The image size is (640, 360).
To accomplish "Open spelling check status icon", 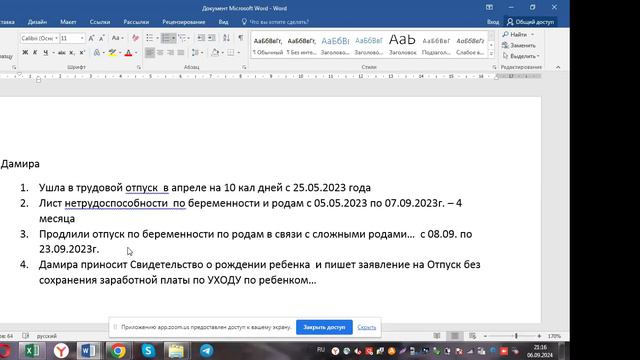I will pyautogui.click(x=26, y=336).
